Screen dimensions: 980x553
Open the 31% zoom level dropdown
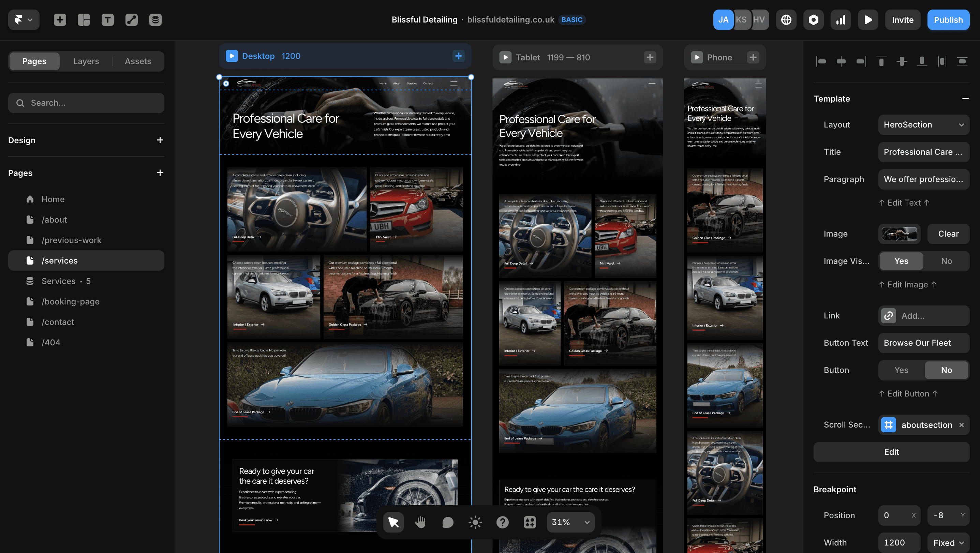pyautogui.click(x=570, y=522)
